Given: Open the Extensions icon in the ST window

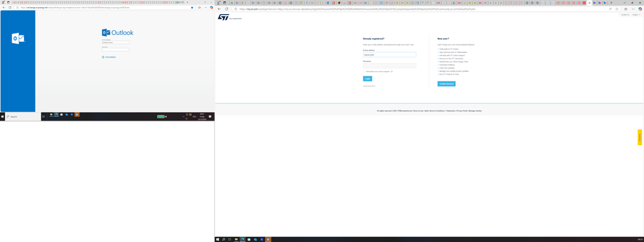Looking at the screenshot, I should click(x=625, y=8).
